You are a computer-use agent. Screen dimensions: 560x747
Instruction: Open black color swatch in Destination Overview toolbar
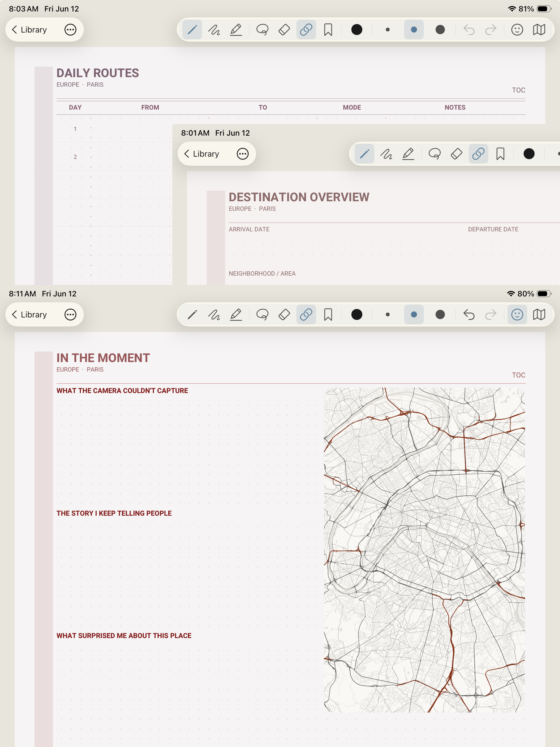(529, 154)
